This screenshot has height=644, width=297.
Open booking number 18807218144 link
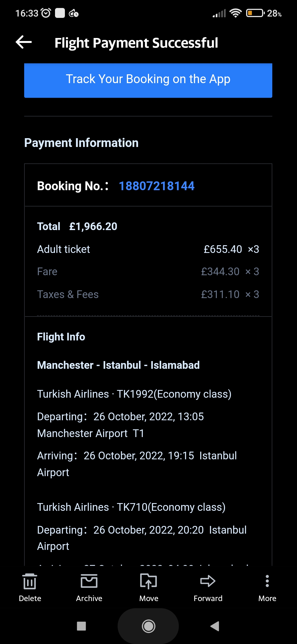156,186
